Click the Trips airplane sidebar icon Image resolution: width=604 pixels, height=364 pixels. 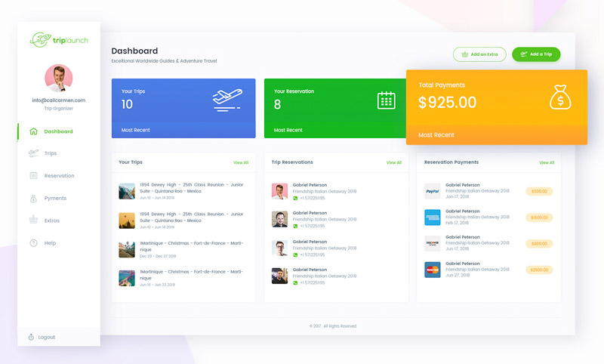click(33, 153)
